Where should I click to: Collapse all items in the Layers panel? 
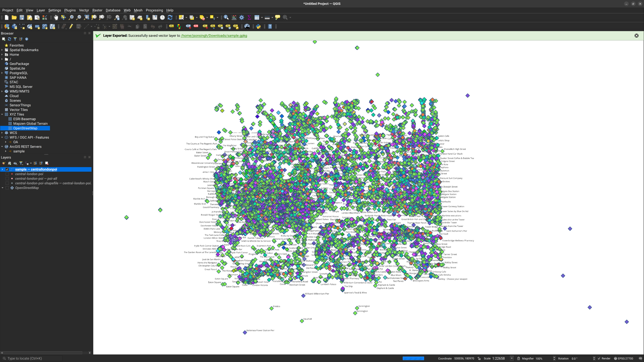[41, 163]
